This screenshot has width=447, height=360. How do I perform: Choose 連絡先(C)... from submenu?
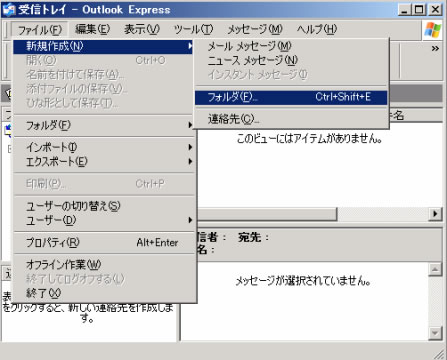[x=291, y=119]
